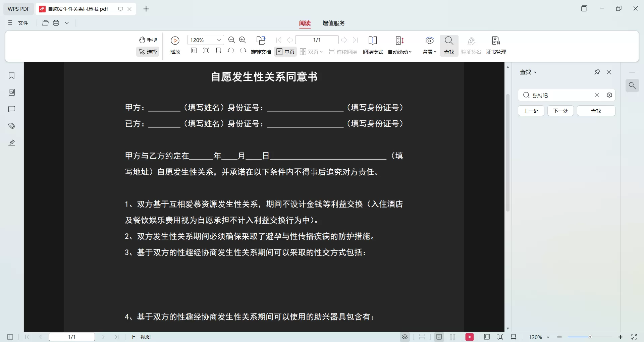
Task: Click the 旋转文档 rotate document icon
Action: (261, 45)
